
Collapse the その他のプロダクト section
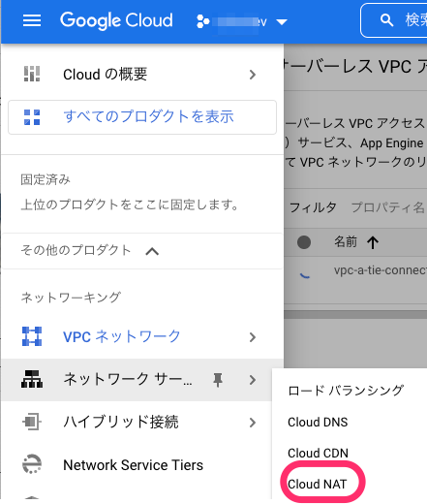click(x=152, y=251)
